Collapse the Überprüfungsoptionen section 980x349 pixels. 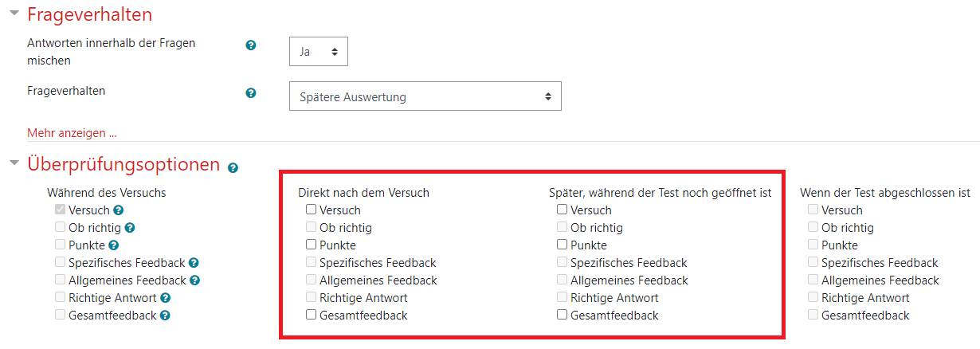coord(14,164)
